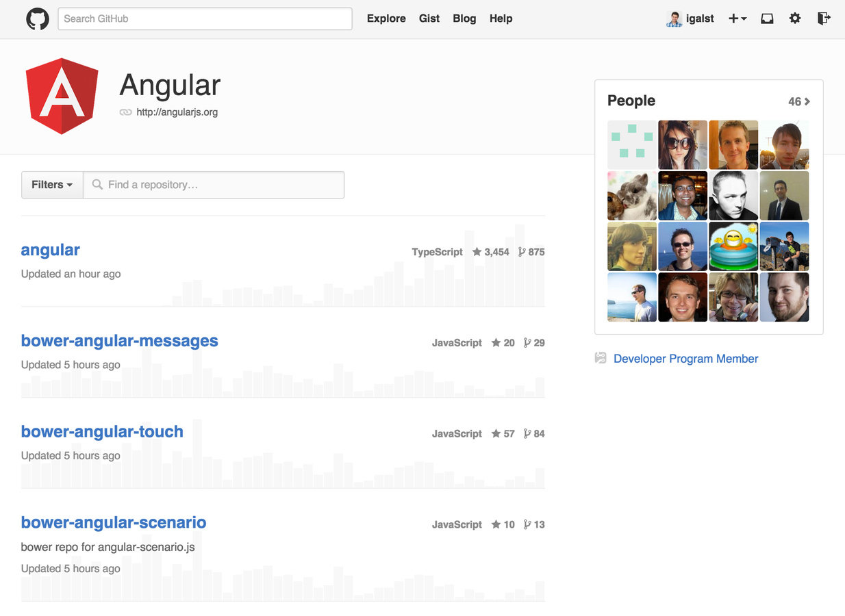Image resolution: width=845 pixels, height=616 pixels.
Task: Open the bower-angular-messages repository
Action: [120, 341]
